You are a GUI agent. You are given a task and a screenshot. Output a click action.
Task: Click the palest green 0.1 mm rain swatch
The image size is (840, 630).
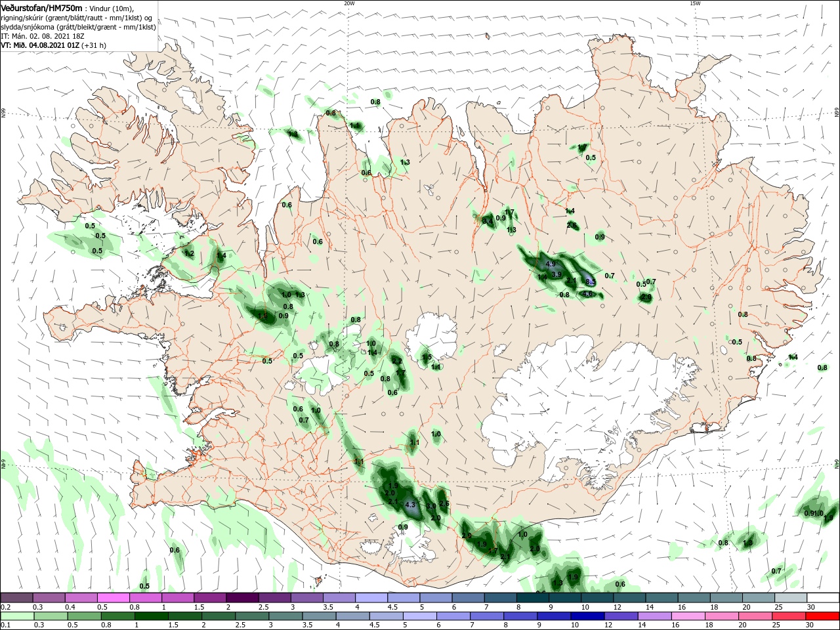17,616
